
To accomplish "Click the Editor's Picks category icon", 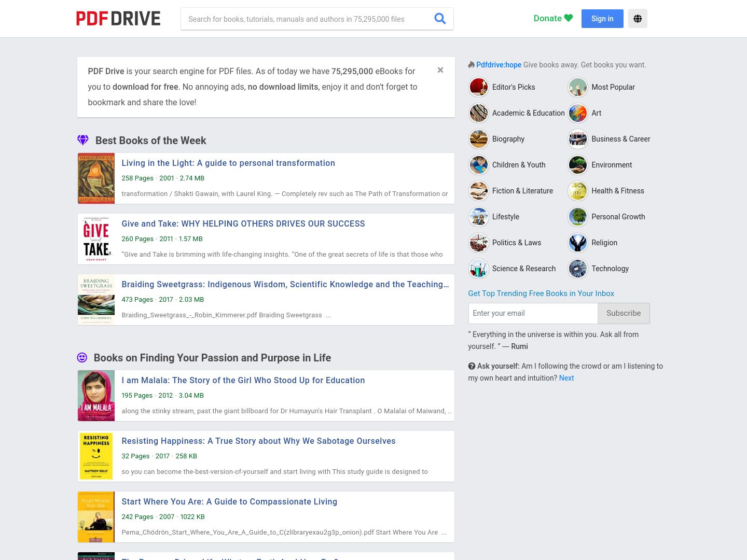I will point(478,87).
